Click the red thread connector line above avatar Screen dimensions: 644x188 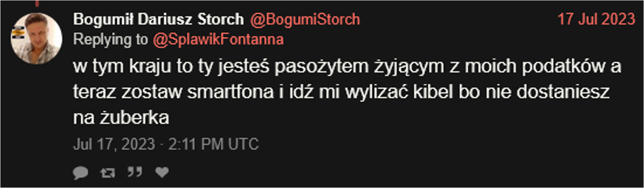37,3
